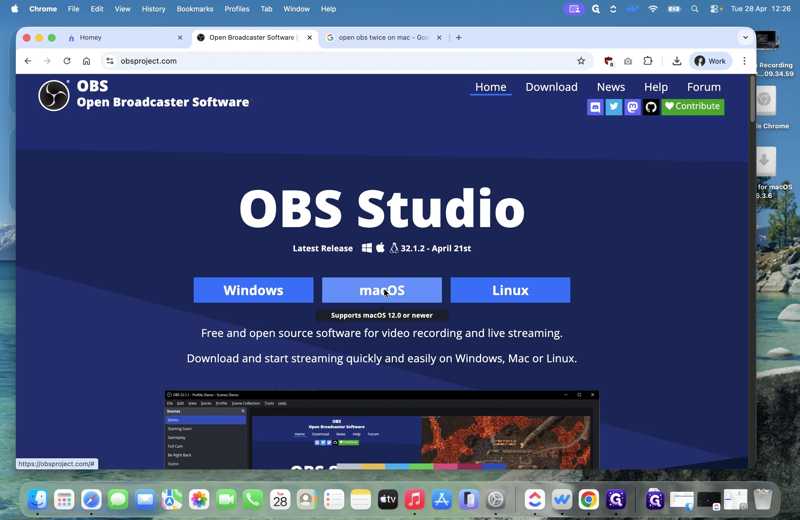Screen dimensions: 800x520
Task: Open the Forum nav link
Action: [x=704, y=87]
